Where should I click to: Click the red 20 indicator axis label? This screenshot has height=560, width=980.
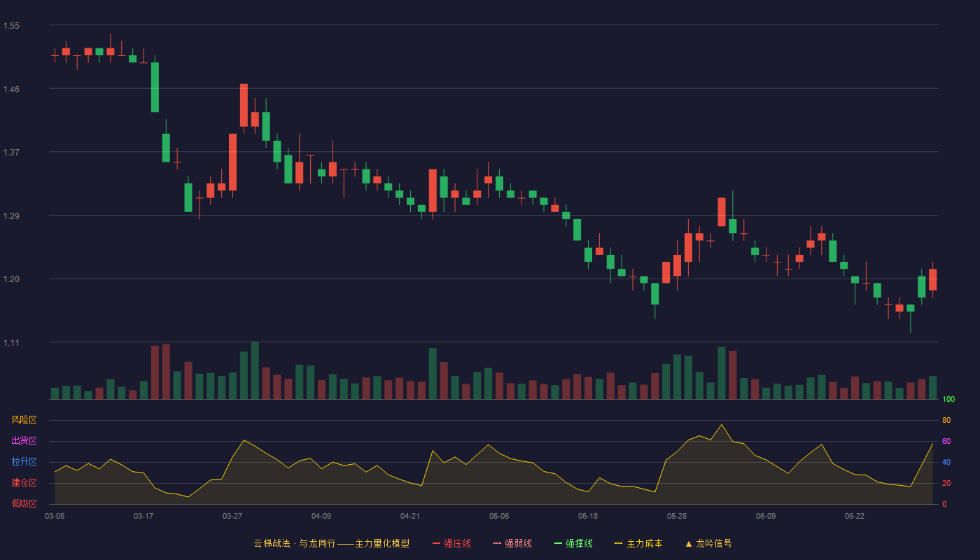point(946,483)
